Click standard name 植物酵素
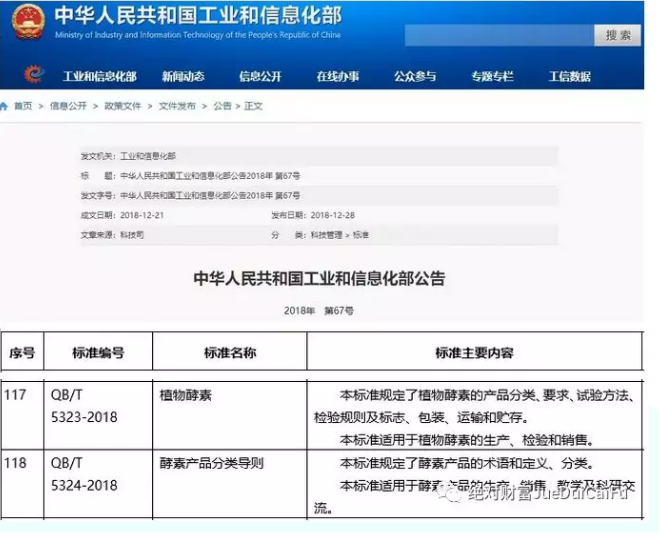660x536 pixels. click(x=185, y=395)
